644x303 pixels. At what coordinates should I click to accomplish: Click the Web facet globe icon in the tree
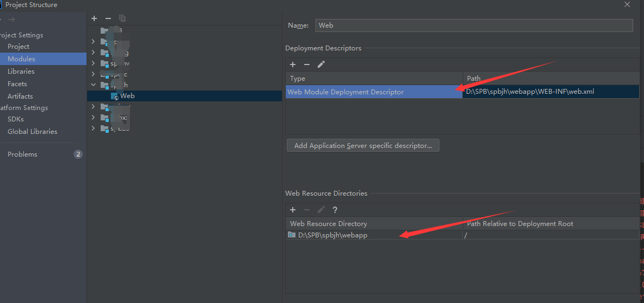[115, 96]
